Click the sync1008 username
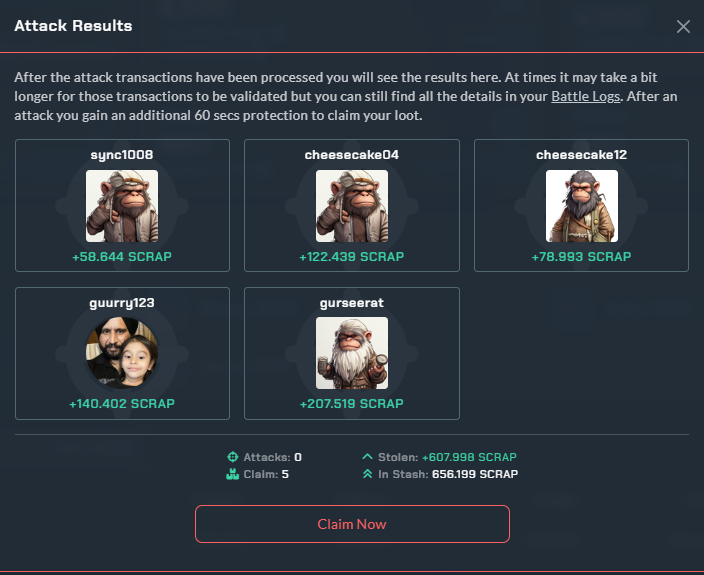This screenshot has width=704, height=575. tap(122, 155)
